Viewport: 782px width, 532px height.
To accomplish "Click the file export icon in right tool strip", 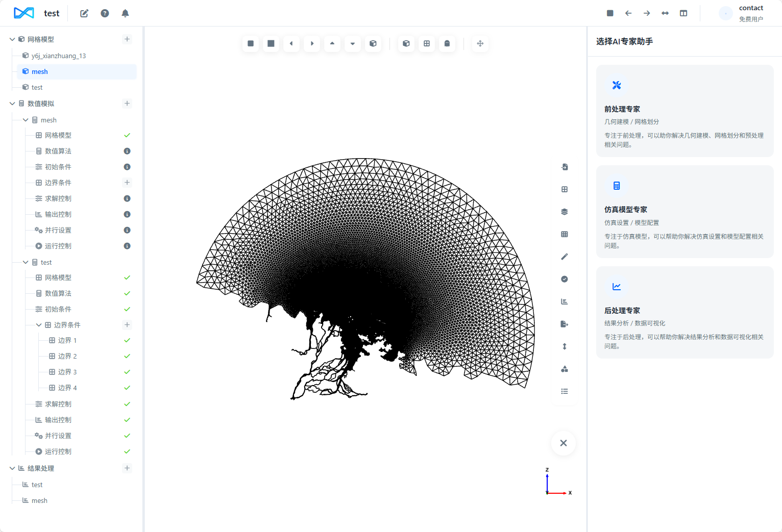I will (x=564, y=324).
